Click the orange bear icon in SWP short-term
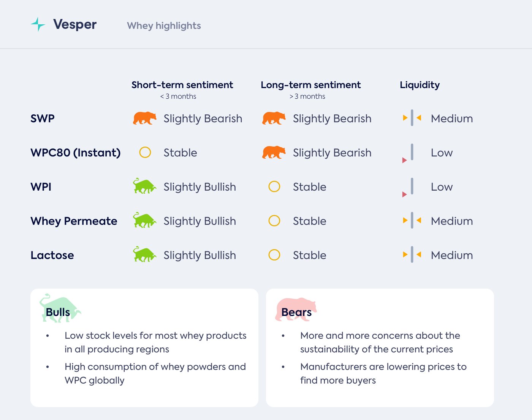 click(144, 118)
